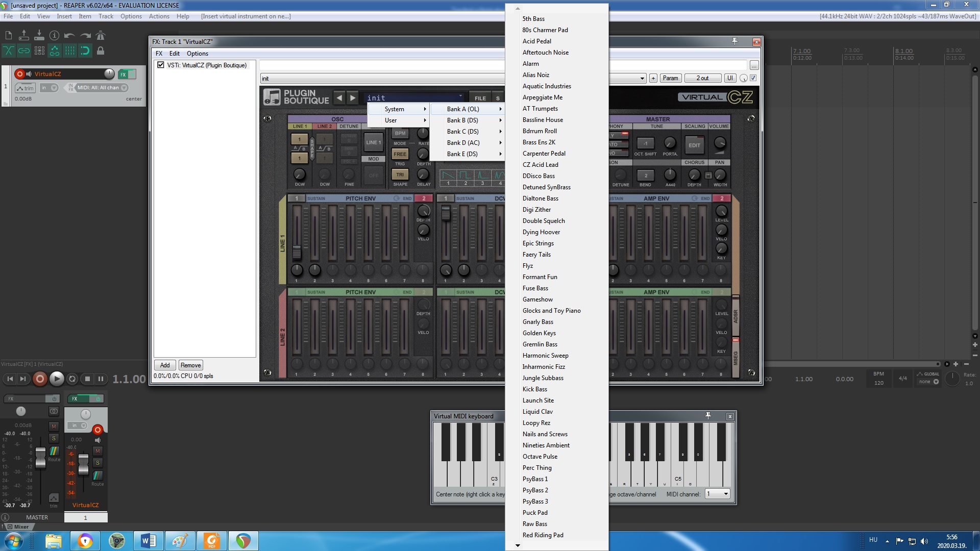
Task: Click the undo arrow icon
Action: pyautogui.click(x=70, y=36)
